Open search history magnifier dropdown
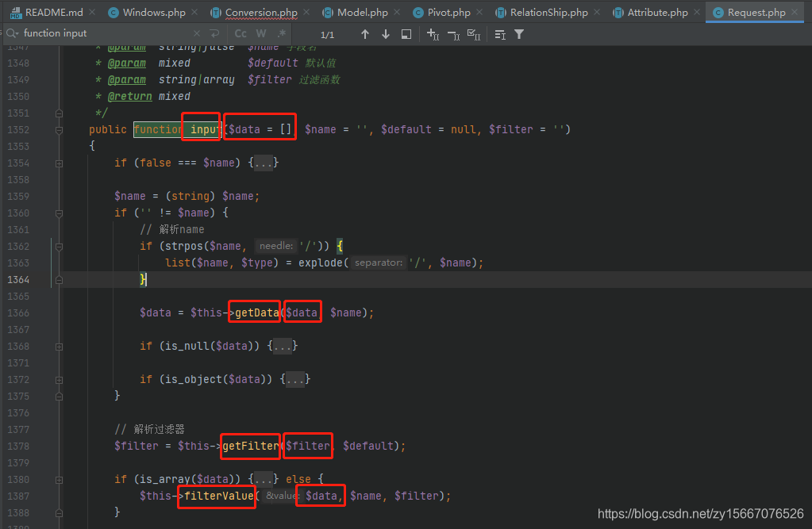Viewport: 812px width, 529px height. tap(13, 33)
